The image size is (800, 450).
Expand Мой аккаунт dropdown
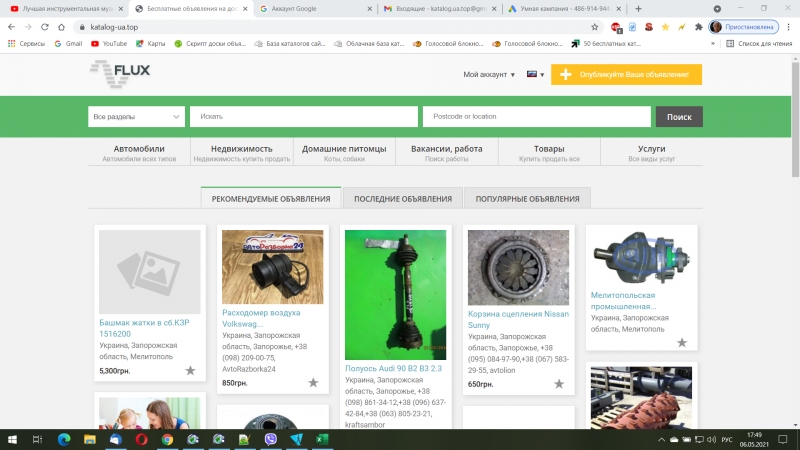489,74
